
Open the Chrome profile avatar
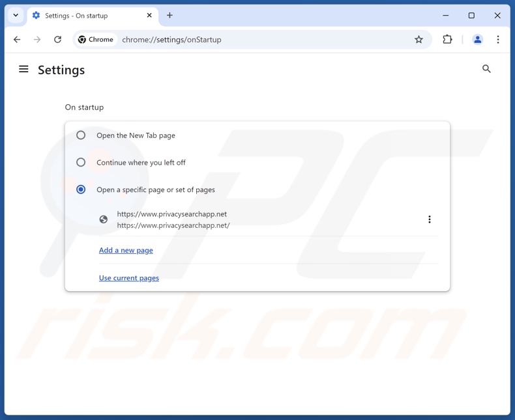coord(477,40)
